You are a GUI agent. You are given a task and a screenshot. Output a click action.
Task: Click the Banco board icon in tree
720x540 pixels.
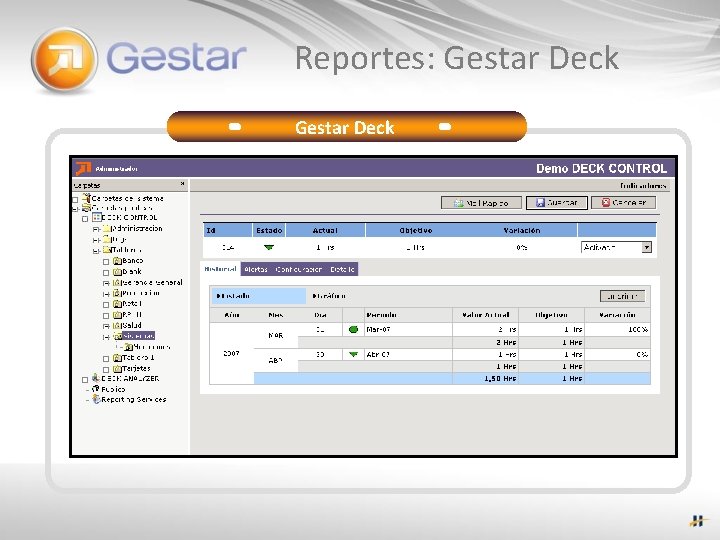(117, 261)
